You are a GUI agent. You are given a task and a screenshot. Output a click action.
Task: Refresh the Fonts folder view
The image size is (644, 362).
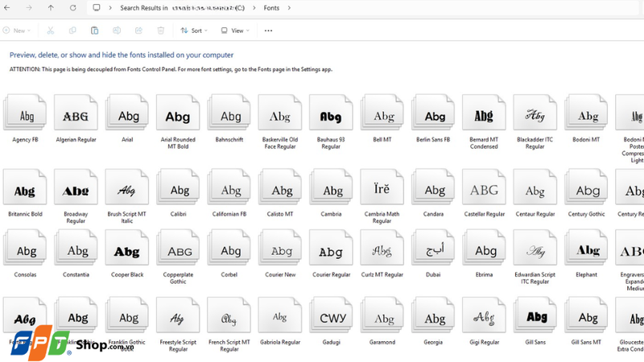click(72, 8)
